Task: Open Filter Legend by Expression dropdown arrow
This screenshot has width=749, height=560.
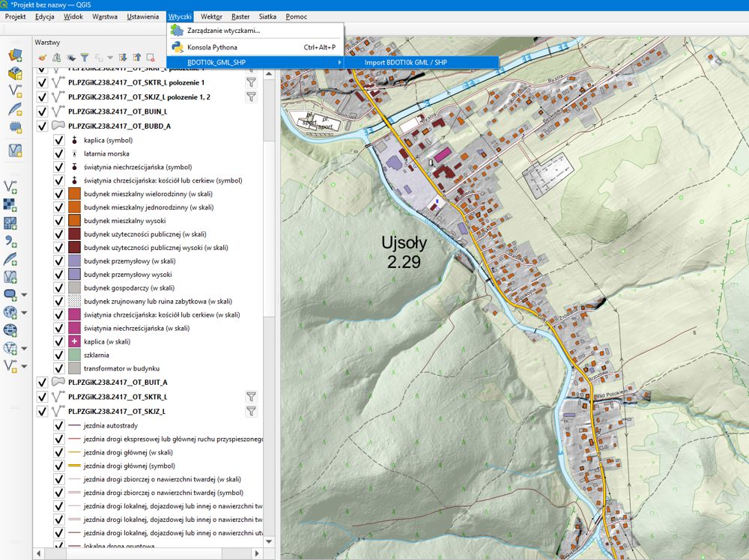Action: (110, 58)
